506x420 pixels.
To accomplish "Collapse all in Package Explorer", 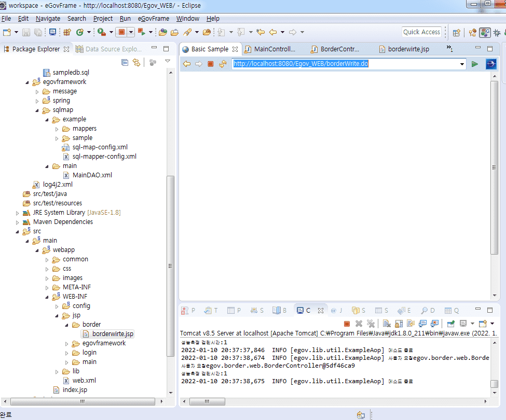I will click(x=125, y=63).
